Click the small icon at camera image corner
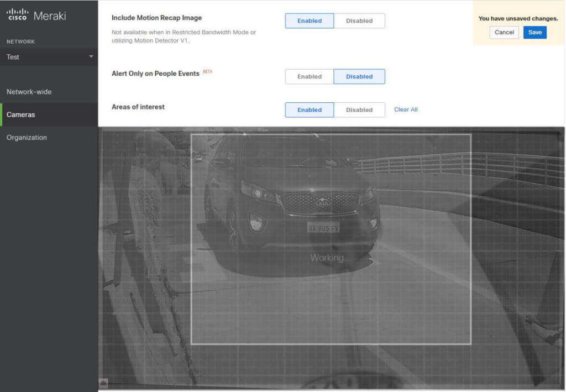Screen dimensions: 566x392 tap(103, 383)
